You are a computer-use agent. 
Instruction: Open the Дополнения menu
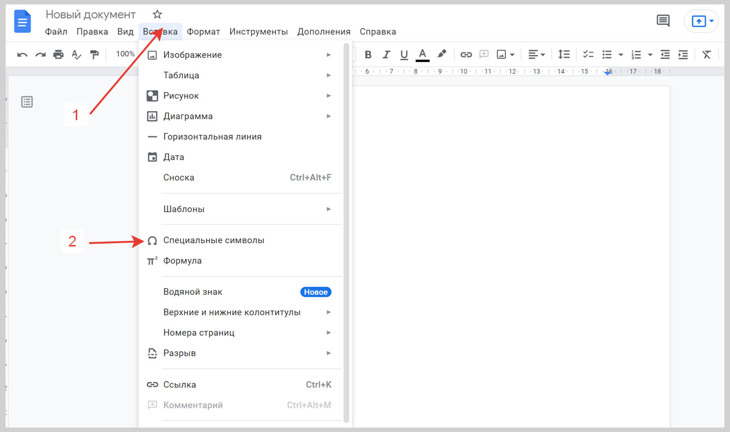click(x=324, y=32)
